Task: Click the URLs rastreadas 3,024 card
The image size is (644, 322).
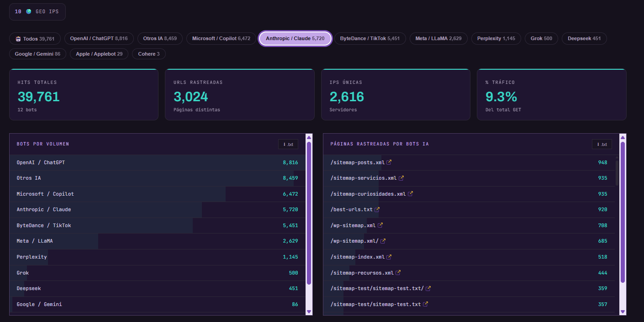Action: click(240, 94)
